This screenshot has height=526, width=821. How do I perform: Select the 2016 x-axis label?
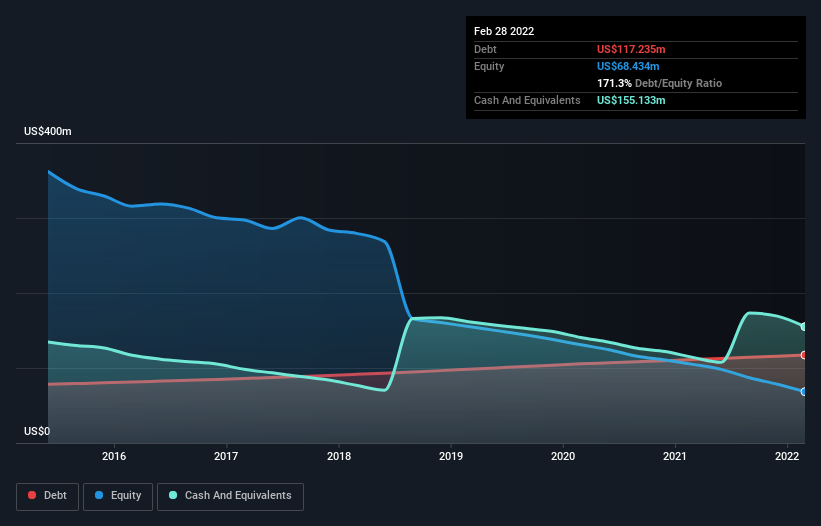click(x=114, y=456)
